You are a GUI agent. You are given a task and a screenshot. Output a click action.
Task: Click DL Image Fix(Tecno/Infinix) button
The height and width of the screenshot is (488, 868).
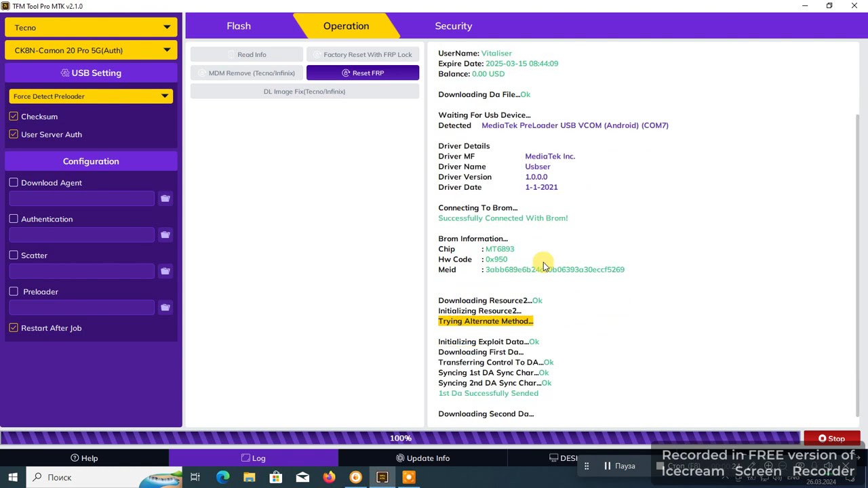point(304,91)
